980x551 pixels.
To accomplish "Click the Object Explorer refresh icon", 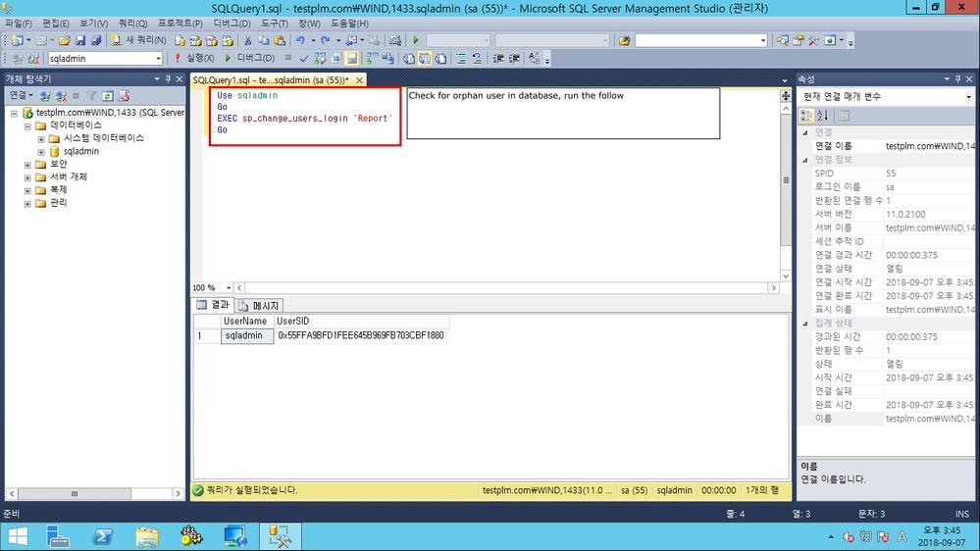I will click(x=108, y=95).
